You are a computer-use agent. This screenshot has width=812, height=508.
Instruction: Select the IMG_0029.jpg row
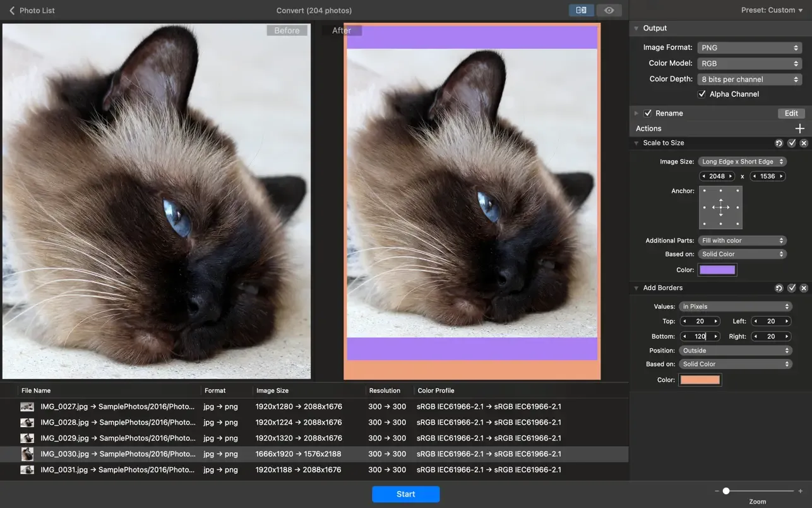coord(314,438)
